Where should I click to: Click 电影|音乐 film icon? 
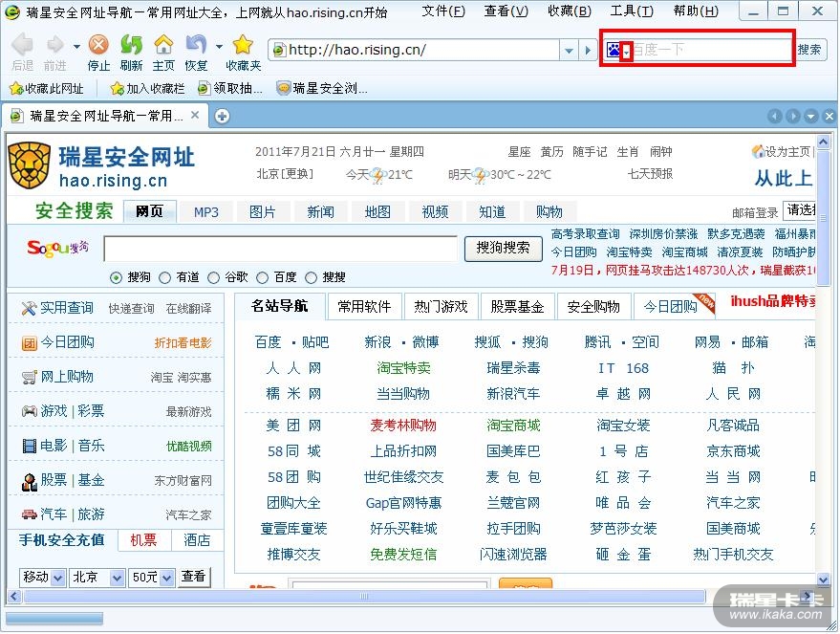click(29, 446)
